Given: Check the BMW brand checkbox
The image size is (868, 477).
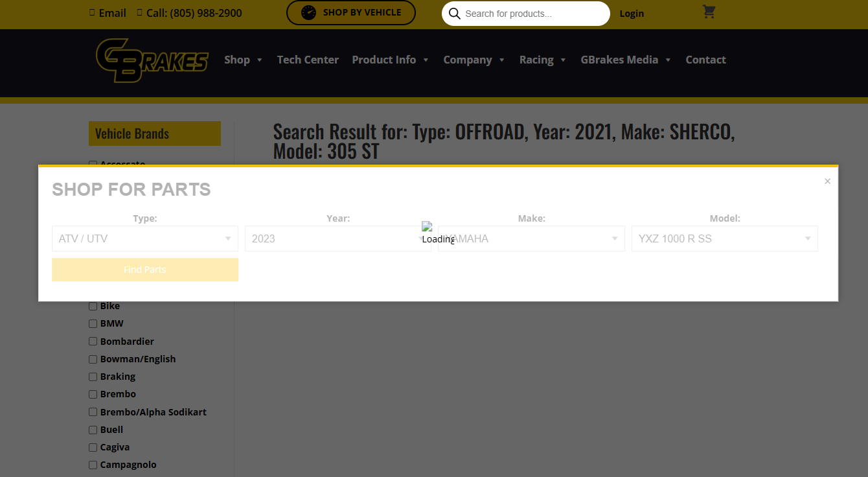Looking at the screenshot, I should (x=93, y=324).
